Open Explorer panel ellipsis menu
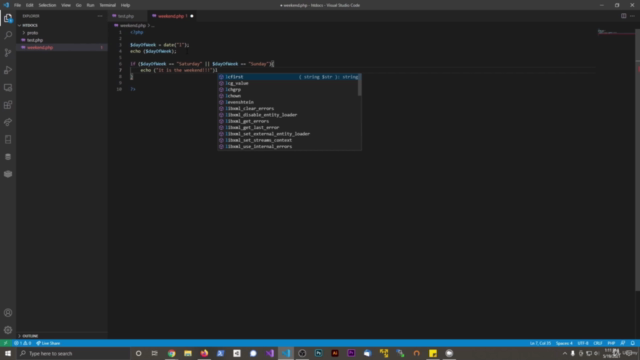This screenshot has height=360, width=640. (100, 16)
